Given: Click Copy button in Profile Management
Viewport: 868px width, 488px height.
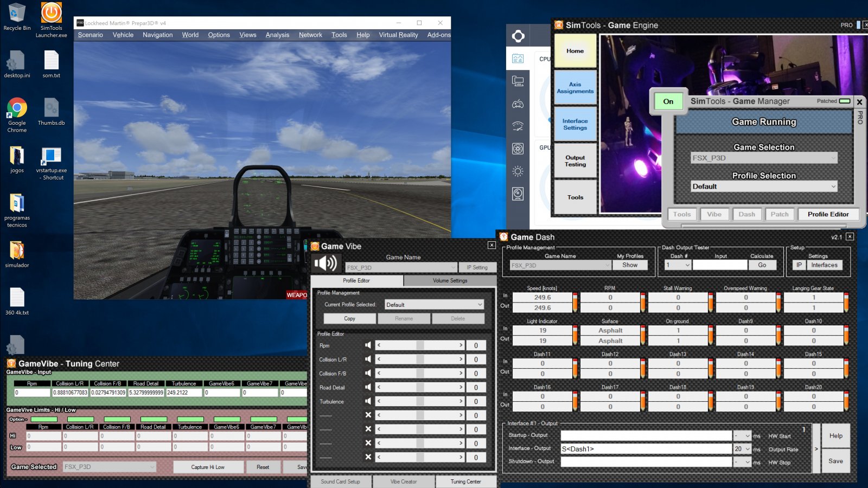Looking at the screenshot, I should click(x=349, y=319).
